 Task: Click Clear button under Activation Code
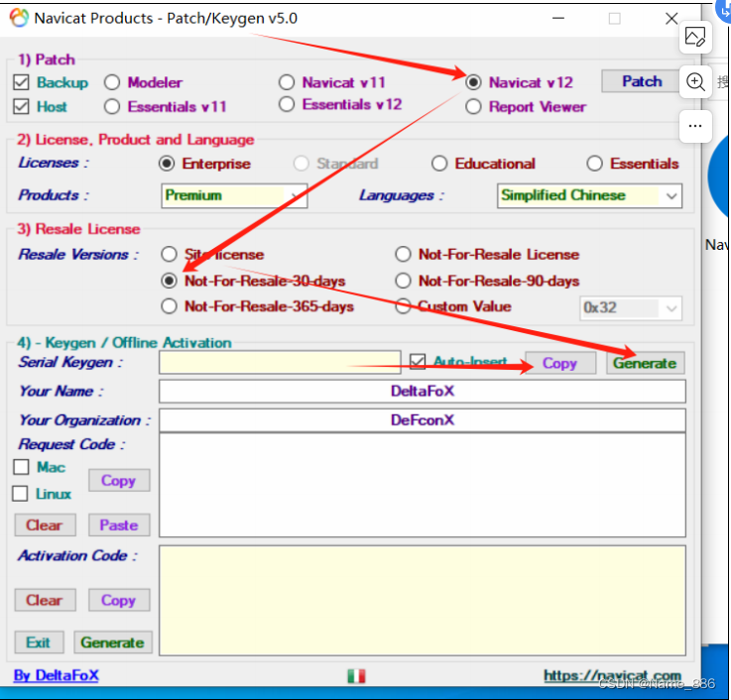coord(45,600)
